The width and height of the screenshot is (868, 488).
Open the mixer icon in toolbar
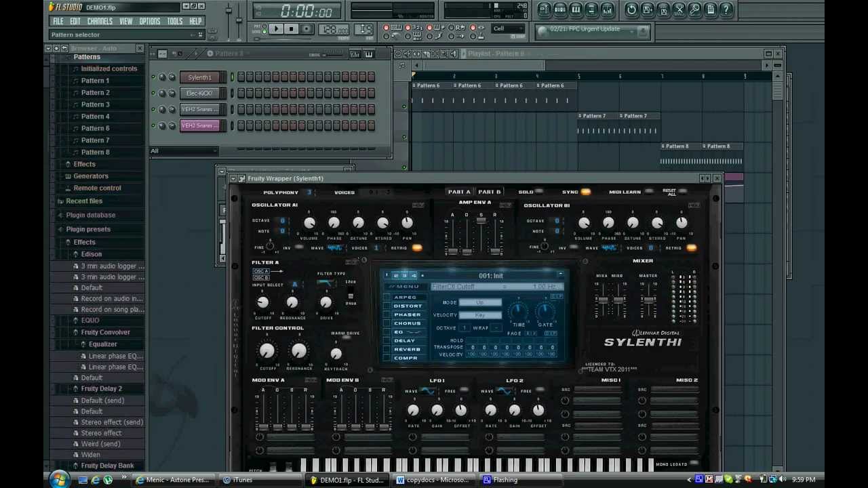pos(607,9)
